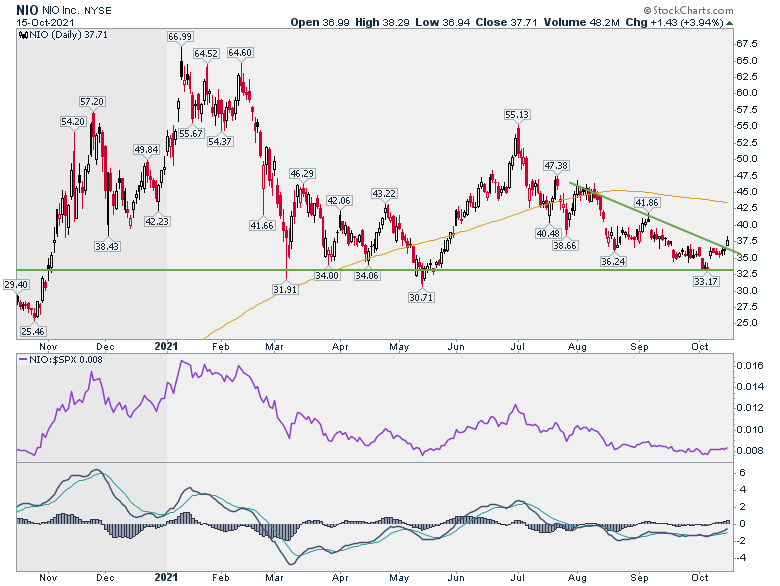780x586 pixels.
Task: Click the 67.5 price axis value
Action: [747, 44]
